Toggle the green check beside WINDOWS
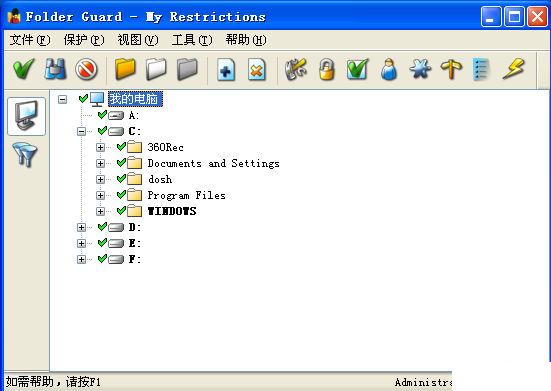This screenshot has width=551, height=391. coord(121,210)
